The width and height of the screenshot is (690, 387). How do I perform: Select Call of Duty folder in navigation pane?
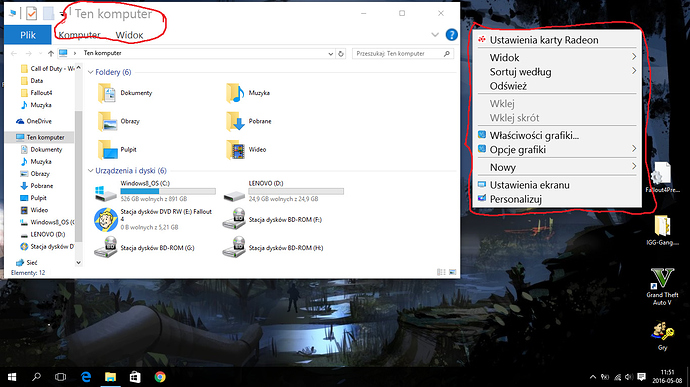[x=48, y=69]
